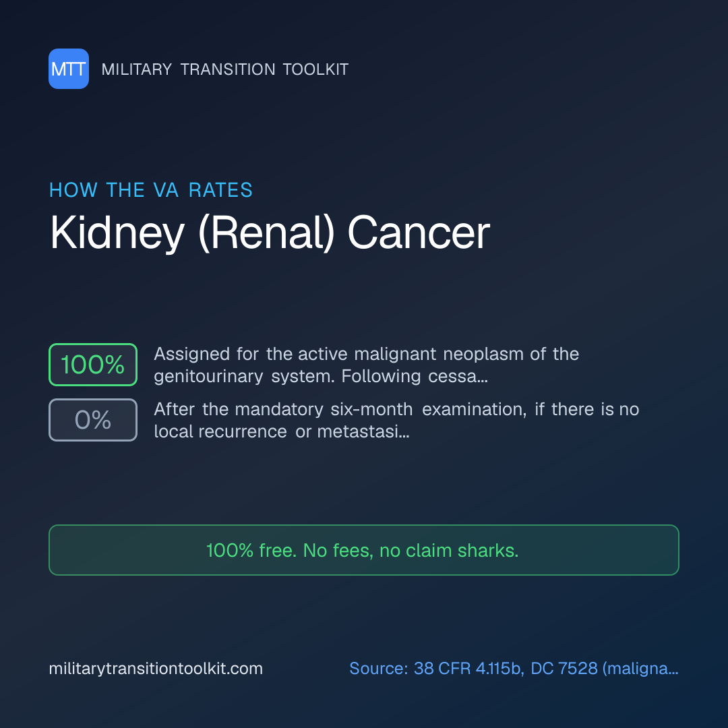Screen dimensions: 728x728
Task: Click the green 100% rating badge
Action: point(93,365)
